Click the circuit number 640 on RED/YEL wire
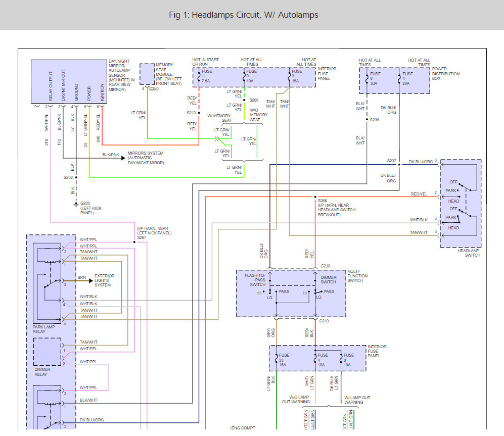 point(98,139)
